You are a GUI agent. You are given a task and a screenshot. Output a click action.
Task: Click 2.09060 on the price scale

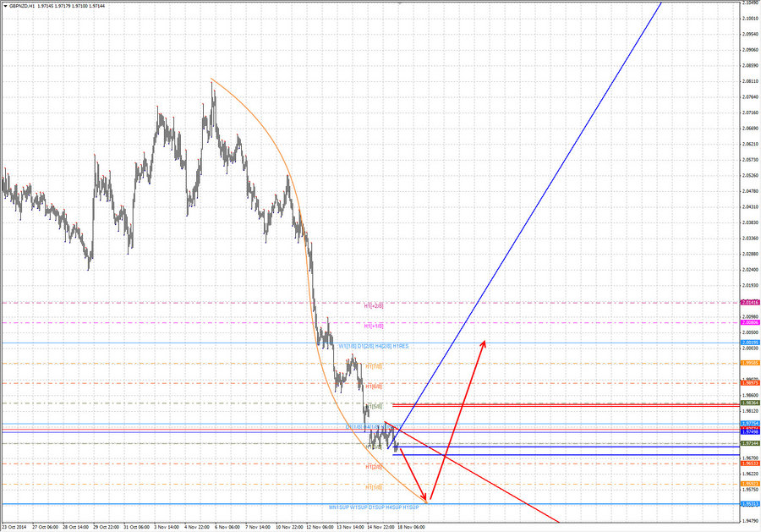point(750,50)
